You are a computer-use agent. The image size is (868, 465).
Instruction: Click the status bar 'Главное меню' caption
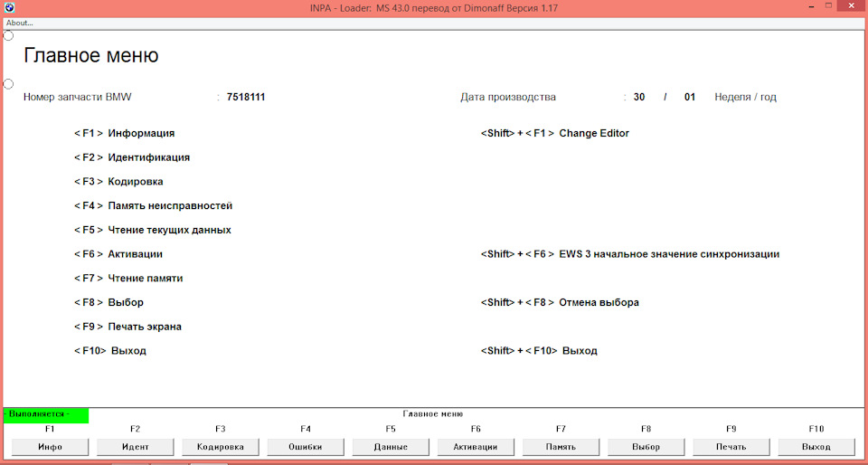433,413
